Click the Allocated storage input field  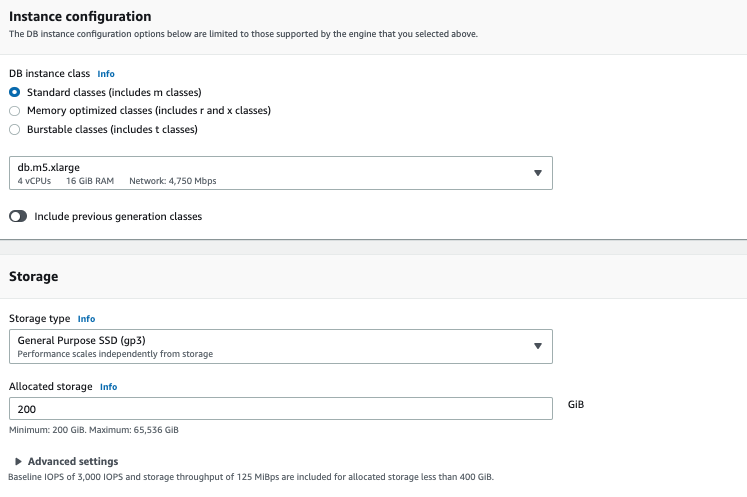[280, 409]
